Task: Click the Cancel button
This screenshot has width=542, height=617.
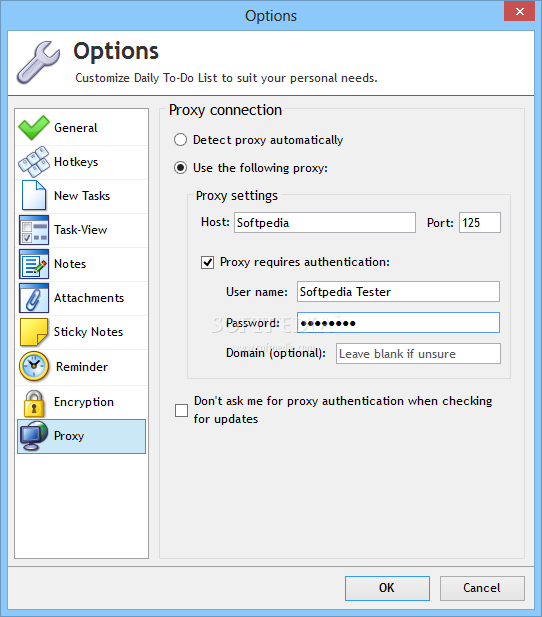Action: click(482, 588)
